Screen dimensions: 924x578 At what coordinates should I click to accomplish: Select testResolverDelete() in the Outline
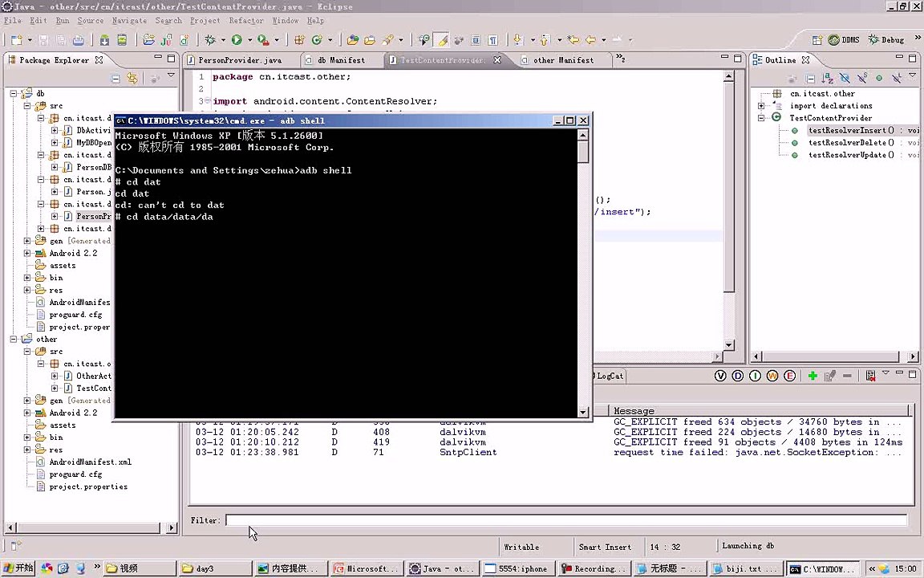click(x=851, y=143)
